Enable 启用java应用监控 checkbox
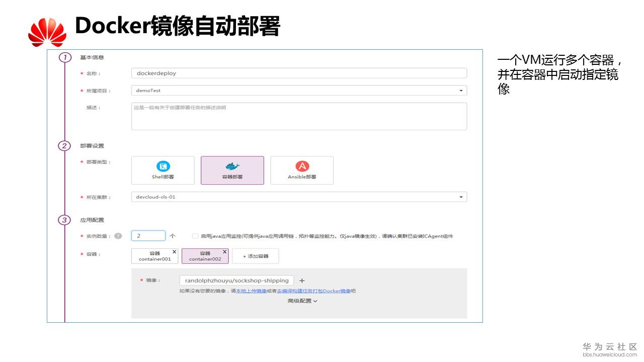 (195, 236)
